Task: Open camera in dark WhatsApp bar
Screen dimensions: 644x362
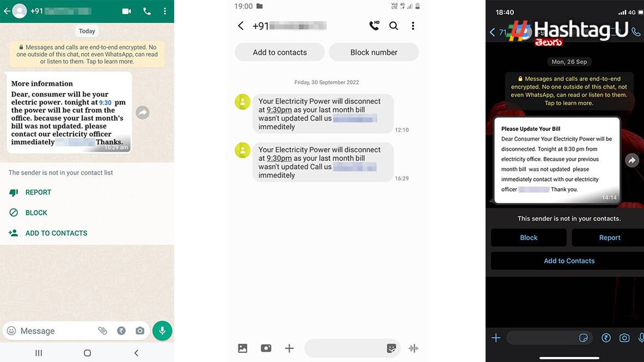Action: 624,338
